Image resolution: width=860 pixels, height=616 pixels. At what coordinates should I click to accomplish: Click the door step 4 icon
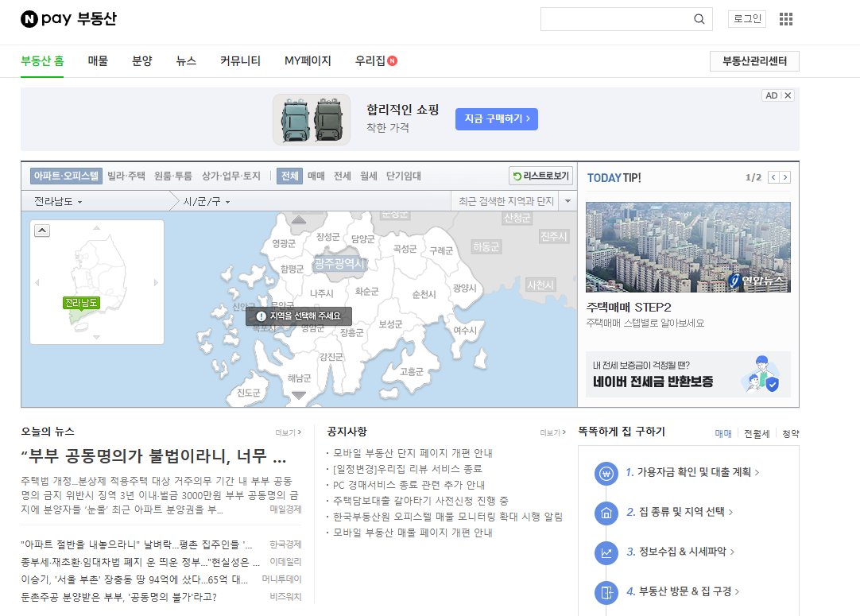click(606, 592)
